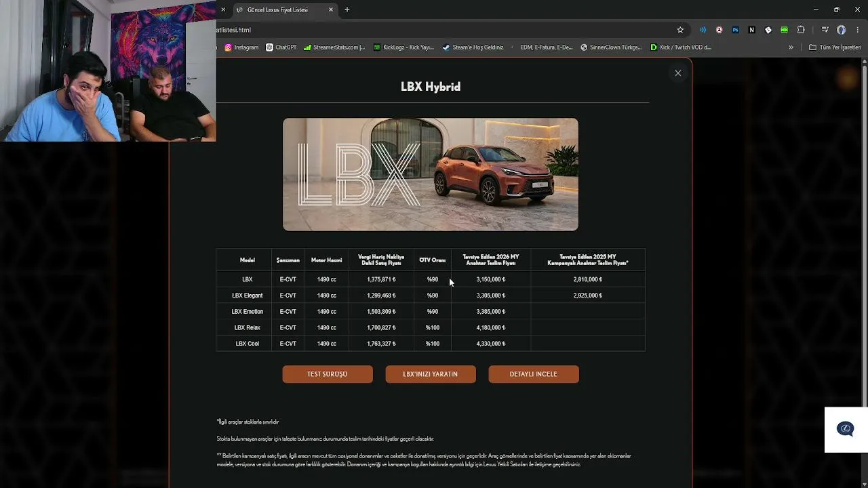Click the DETAYLI İNCELE button
The image size is (868, 488).
click(x=534, y=374)
